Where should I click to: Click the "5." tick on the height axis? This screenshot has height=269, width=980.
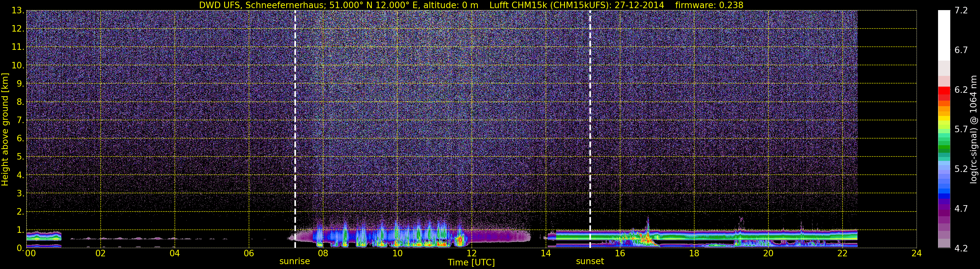[20, 157]
